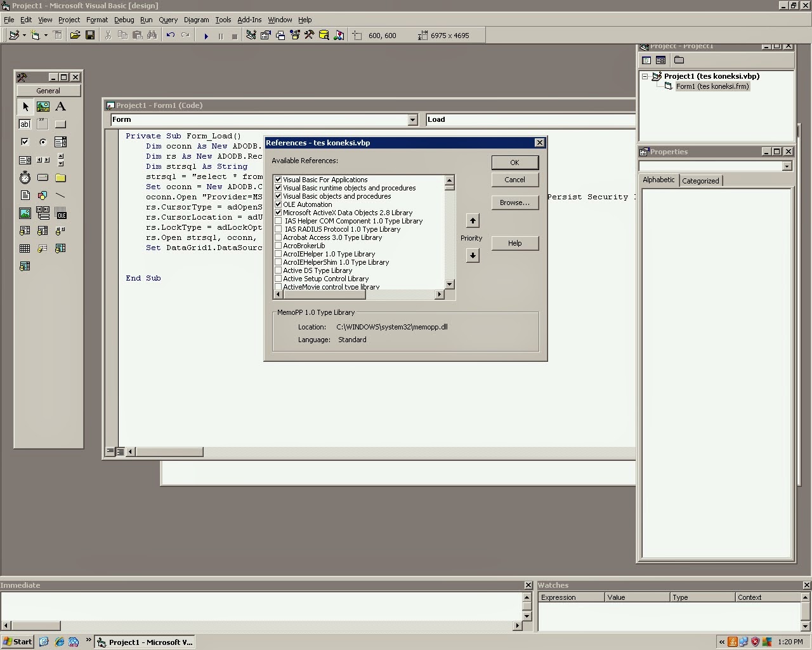Screen dimensions: 812x650
Task: Open the Load procedure combo box
Action: coord(530,119)
